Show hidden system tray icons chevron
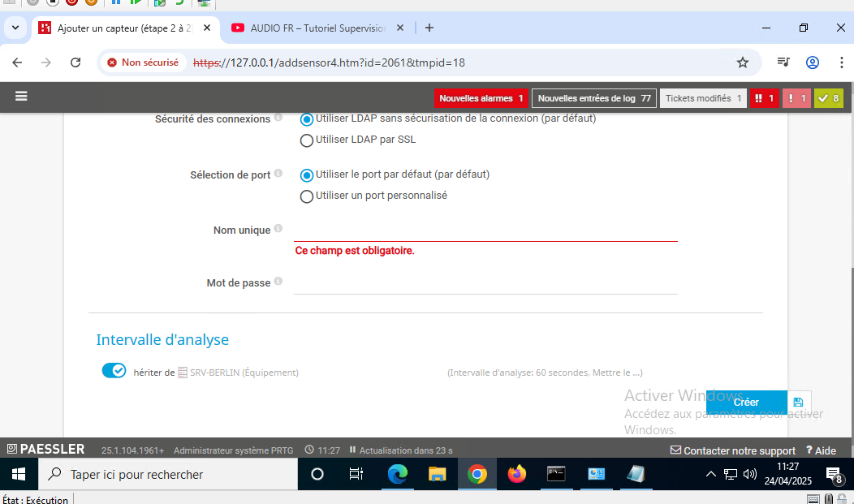The height and width of the screenshot is (504, 854). click(x=711, y=475)
